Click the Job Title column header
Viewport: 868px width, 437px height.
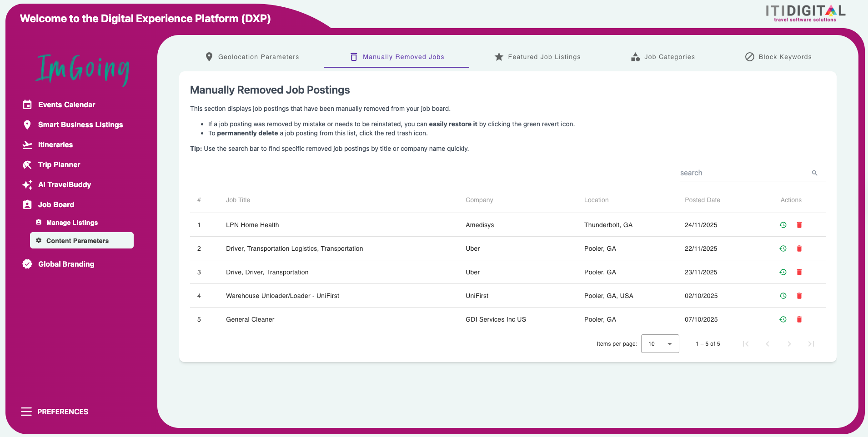(x=238, y=200)
